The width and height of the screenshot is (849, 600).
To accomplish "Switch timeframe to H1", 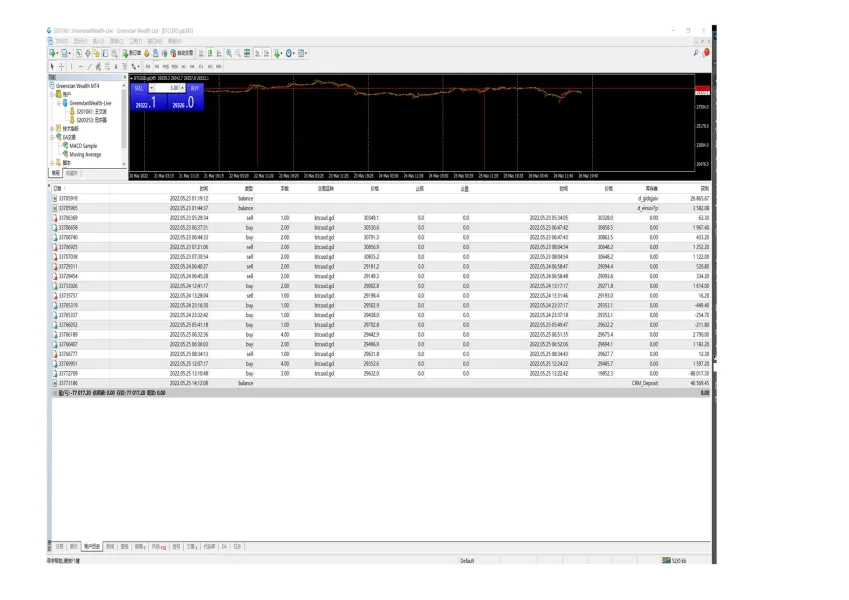I will pos(184,66).
